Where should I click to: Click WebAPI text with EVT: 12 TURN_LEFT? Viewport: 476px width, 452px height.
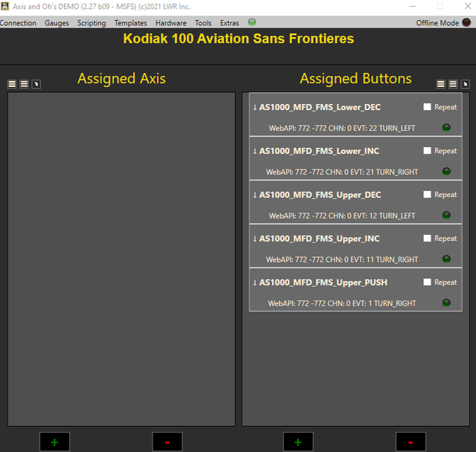click(342, 216)
